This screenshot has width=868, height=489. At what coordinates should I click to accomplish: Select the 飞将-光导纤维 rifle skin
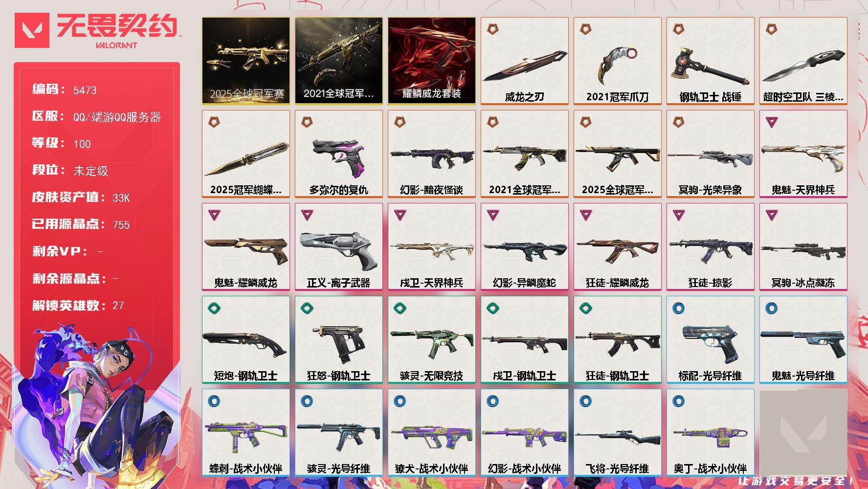[617, 433]
